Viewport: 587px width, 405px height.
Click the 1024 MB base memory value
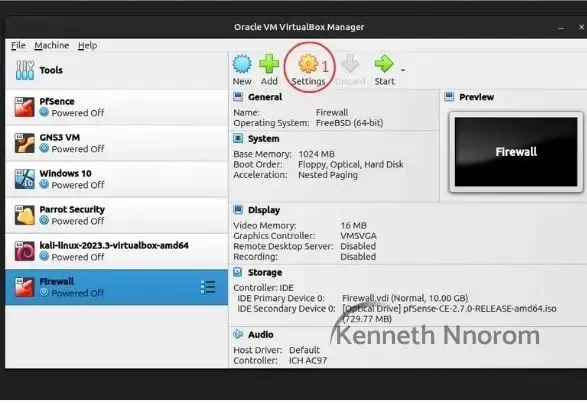316,154
